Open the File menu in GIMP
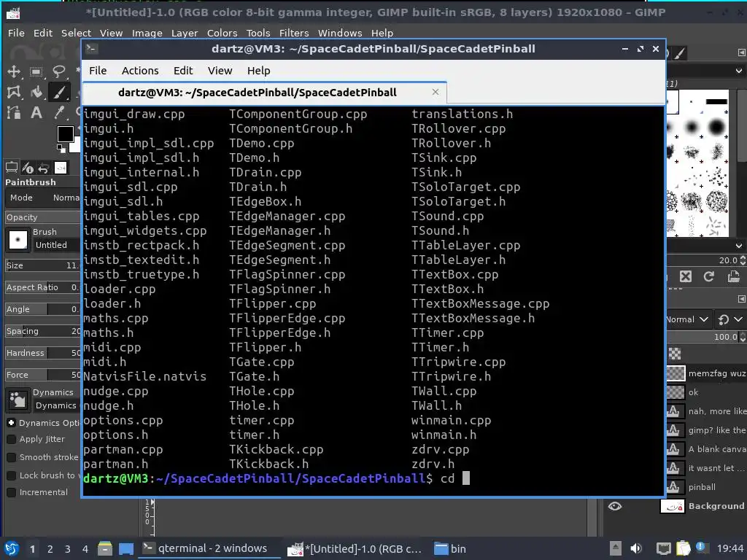Image resolution: width=747 pixels, height=560 pixels. click(x=16, y=33)
